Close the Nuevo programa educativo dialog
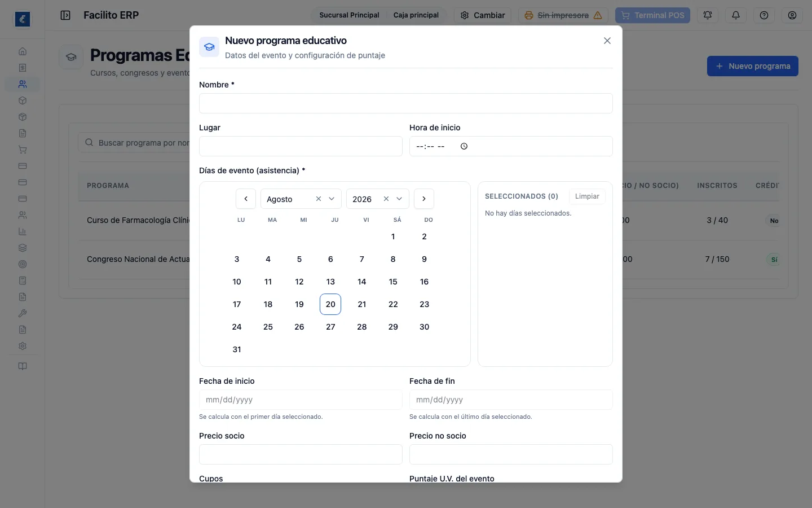812x508 pixels. (x=607, y=41)
